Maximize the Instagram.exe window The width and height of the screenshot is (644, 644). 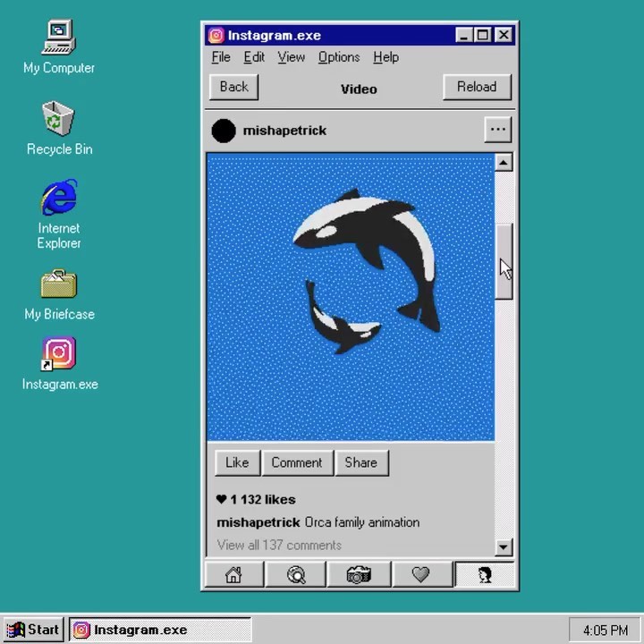click(483, 35)
